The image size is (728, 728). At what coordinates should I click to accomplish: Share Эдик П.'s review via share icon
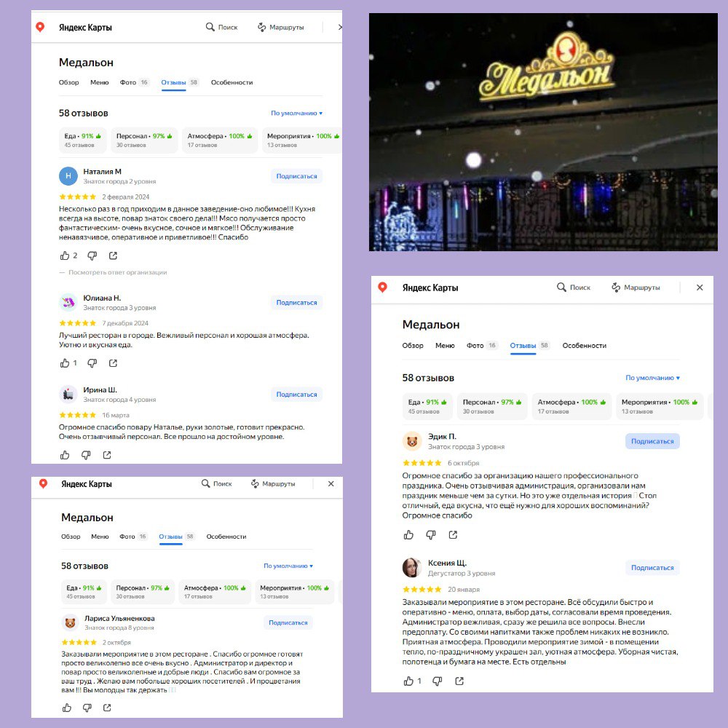[x=453, y=535]
